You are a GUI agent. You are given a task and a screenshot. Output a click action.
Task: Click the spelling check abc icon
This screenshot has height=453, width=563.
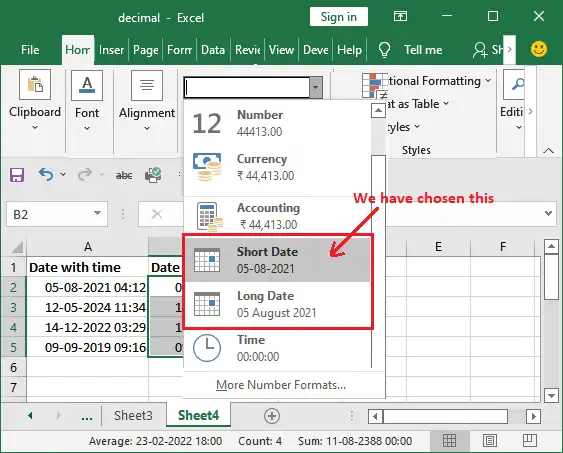124,176
